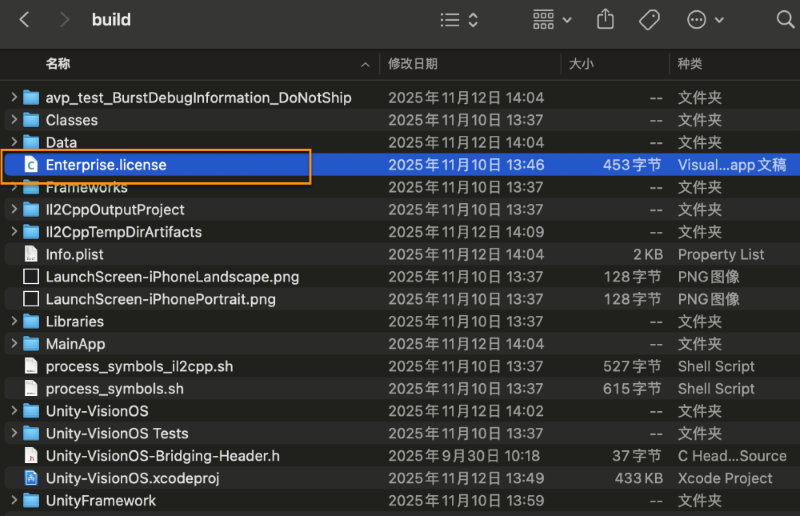Click the Xcode Project kind cell
Viewport: 800px width, 516px height.
725,478
